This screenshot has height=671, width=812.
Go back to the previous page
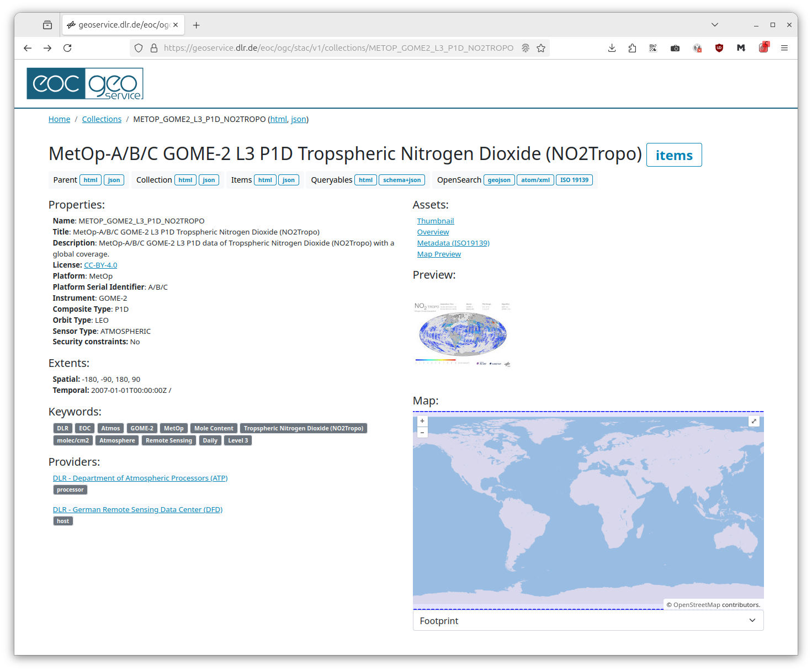click(28, 48)
